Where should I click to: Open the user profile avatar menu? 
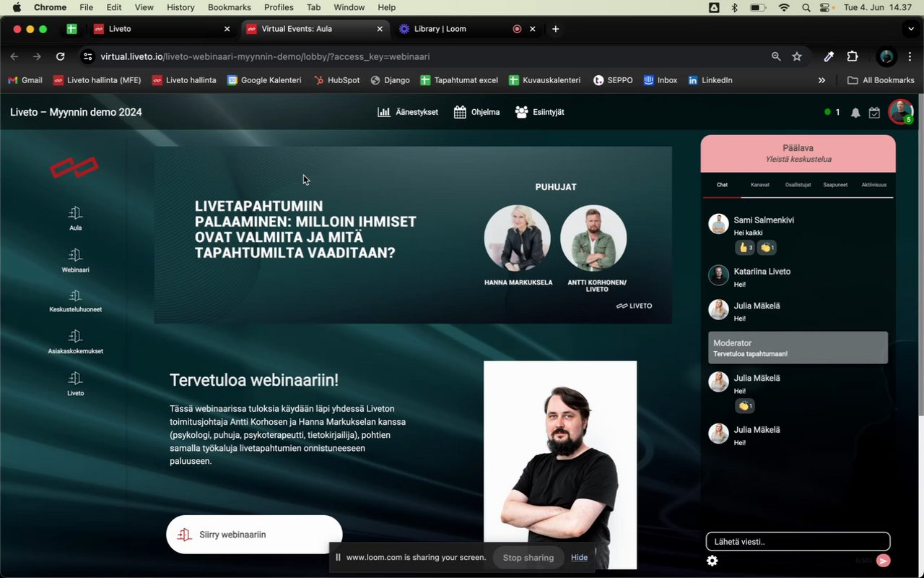[901, 112]
